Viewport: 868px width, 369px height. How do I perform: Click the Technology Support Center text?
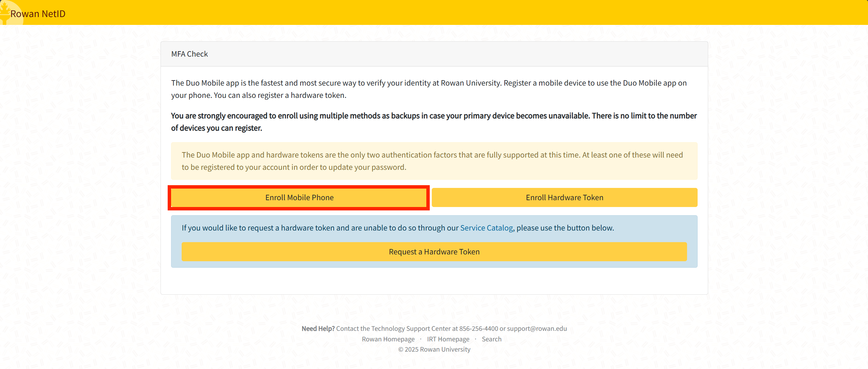point(411,328)
